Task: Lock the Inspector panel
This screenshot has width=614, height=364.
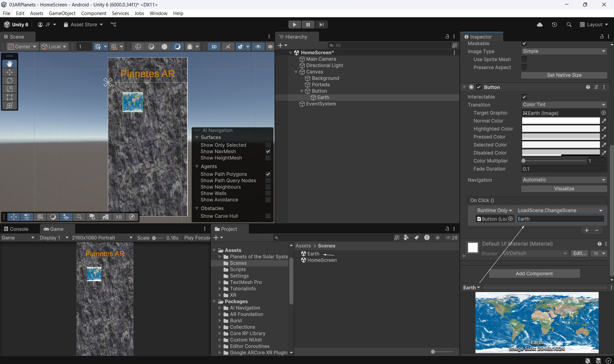Action: coord(602,37)
